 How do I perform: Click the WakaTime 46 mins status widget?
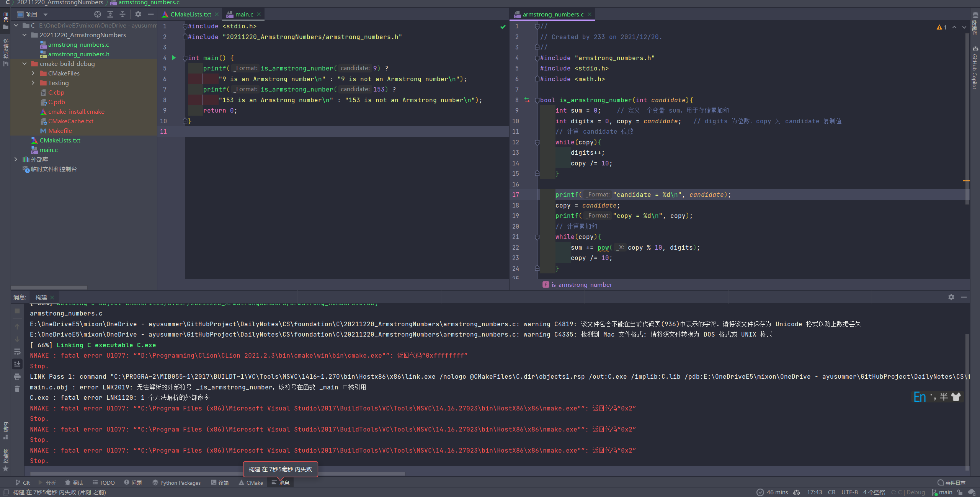point(773,492)
